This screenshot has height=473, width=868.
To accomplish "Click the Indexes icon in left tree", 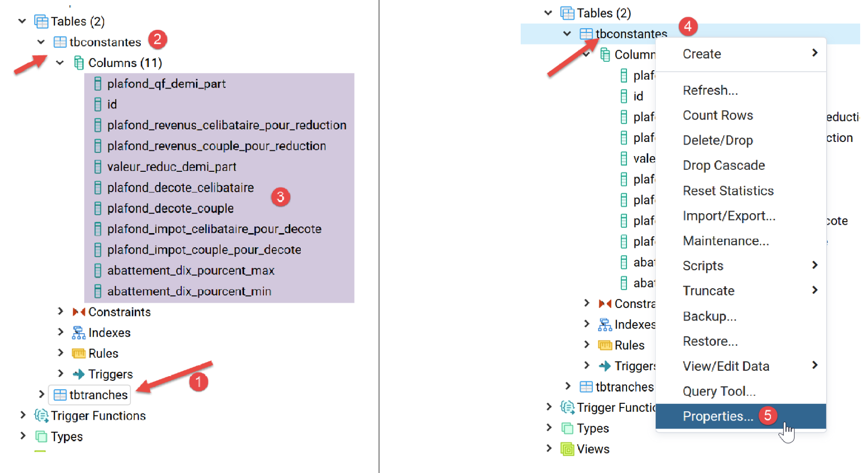I will pos(79,333).
